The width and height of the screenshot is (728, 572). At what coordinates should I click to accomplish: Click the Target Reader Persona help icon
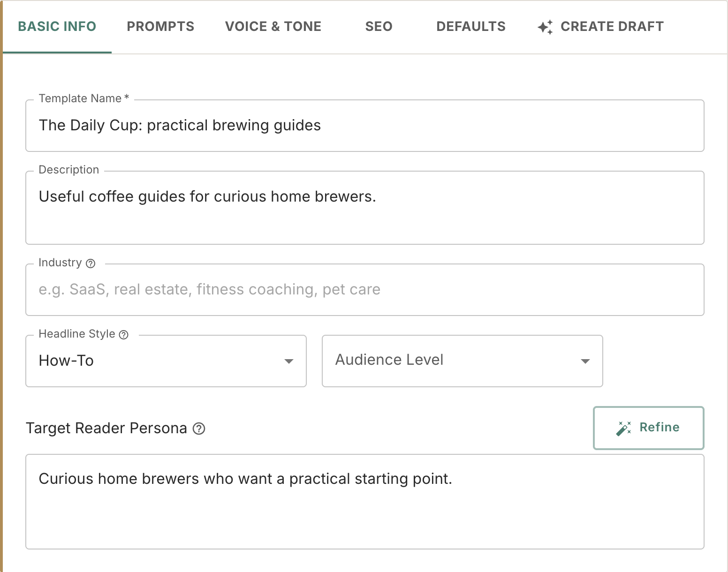click(x=199, y=429)
